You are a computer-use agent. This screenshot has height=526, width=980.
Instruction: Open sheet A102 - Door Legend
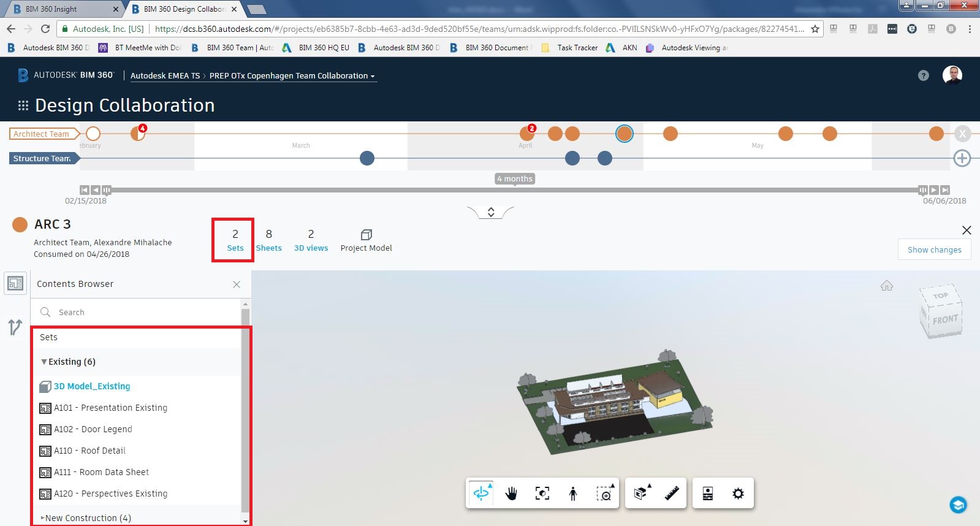tap(93, 429)
